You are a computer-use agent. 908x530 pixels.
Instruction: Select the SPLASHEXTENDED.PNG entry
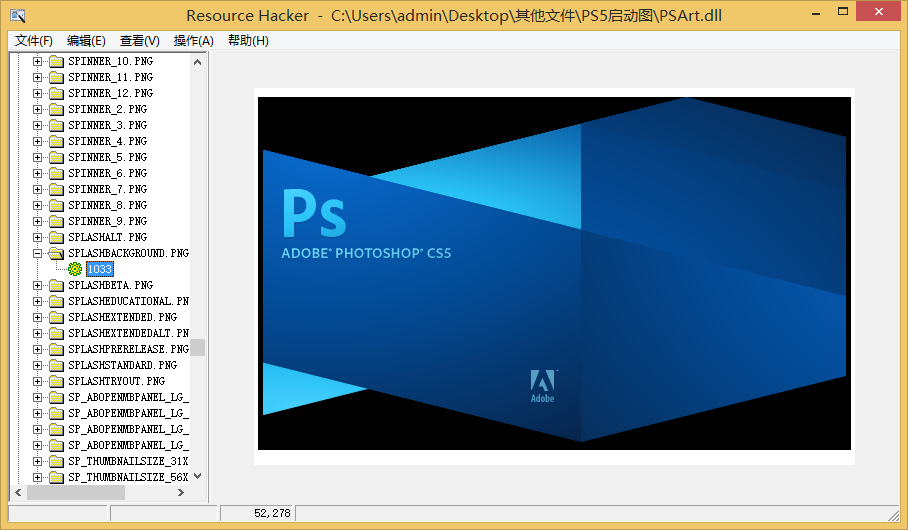coord(123,317)
